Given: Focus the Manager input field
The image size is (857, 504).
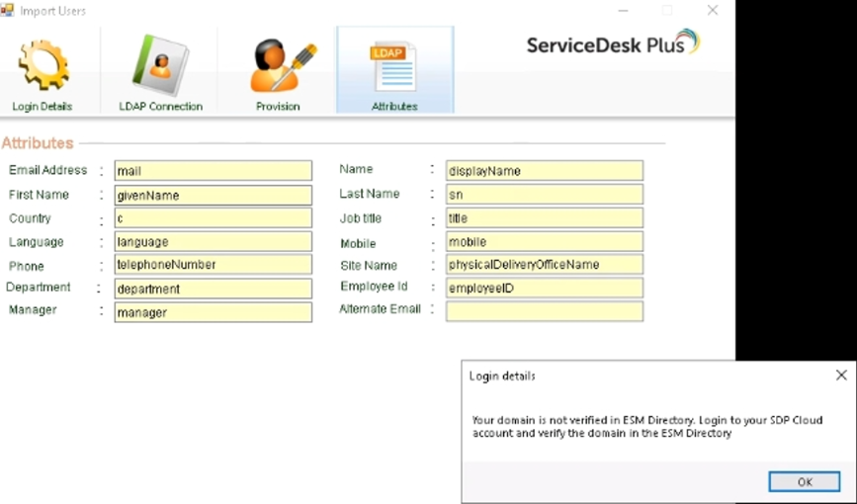Looking at the screenshot, I should (214, 312).
